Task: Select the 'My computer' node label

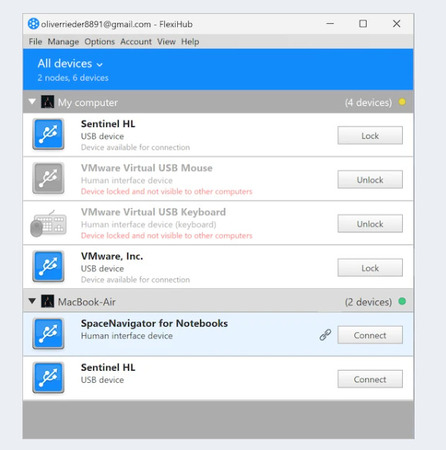Action: 88,102
